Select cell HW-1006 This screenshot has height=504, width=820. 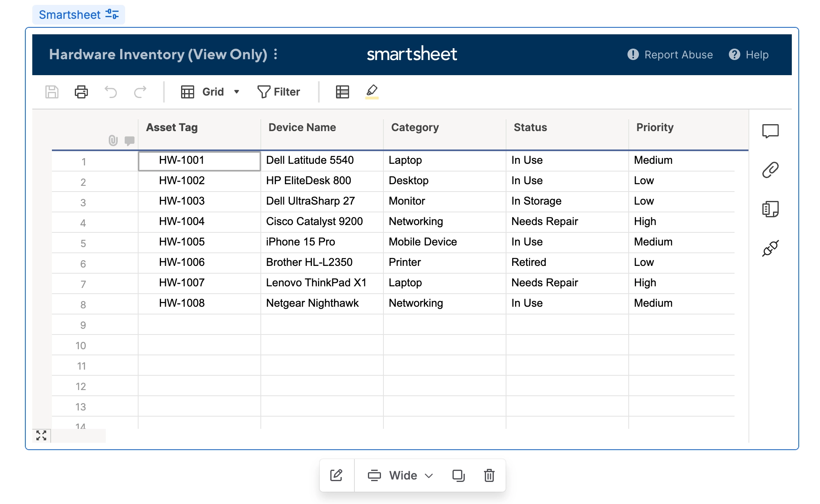tap(199, 263)
